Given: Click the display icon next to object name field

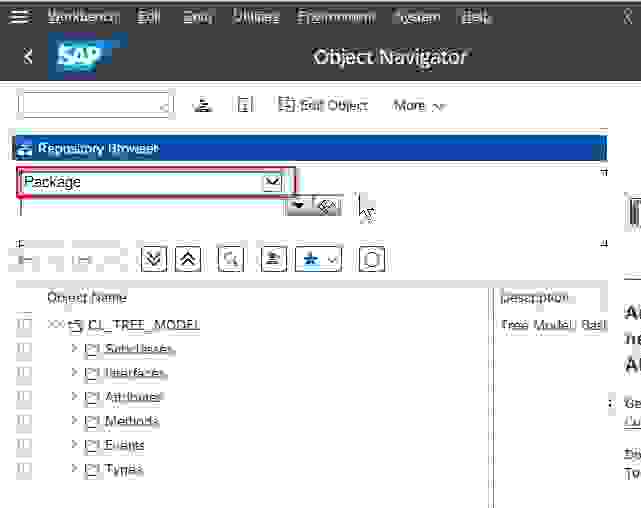Looking at the screenshot, I should click(x=327, y=206).
